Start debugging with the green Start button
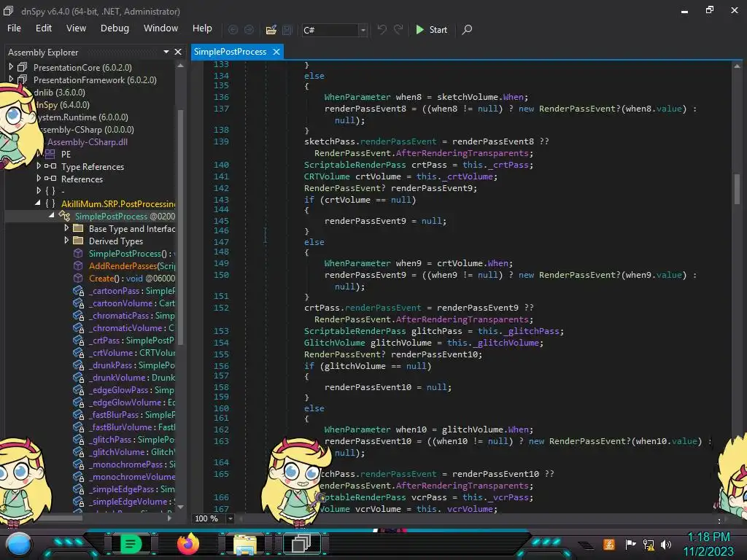Screen dimensions: 747x560 pos(431,29)
